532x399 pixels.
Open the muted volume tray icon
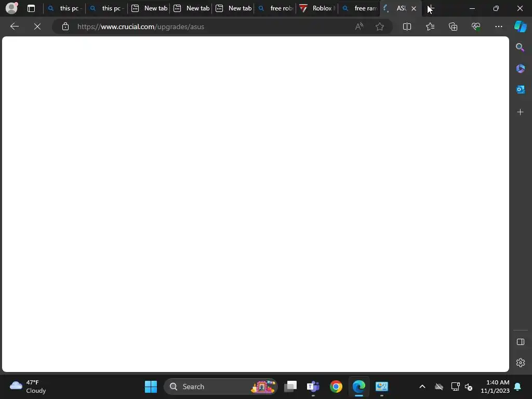click(x=469, y=387)
